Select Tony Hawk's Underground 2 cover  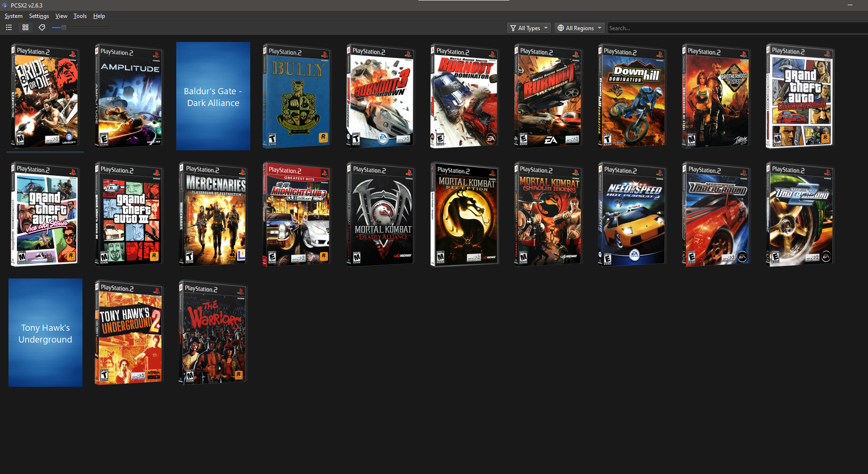pos(129,333)
